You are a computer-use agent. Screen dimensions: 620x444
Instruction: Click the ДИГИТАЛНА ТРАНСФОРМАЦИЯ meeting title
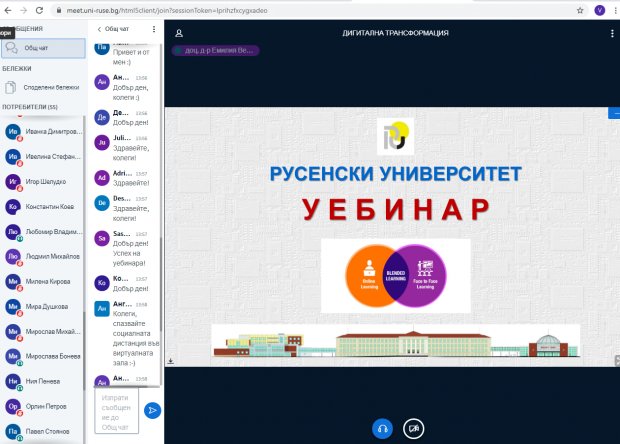tap(395, 33)
